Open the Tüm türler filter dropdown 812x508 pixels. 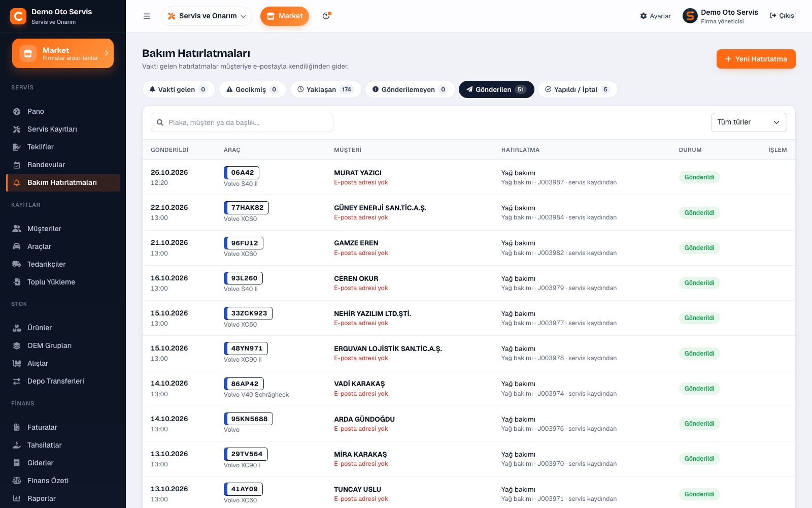[749, 122]
